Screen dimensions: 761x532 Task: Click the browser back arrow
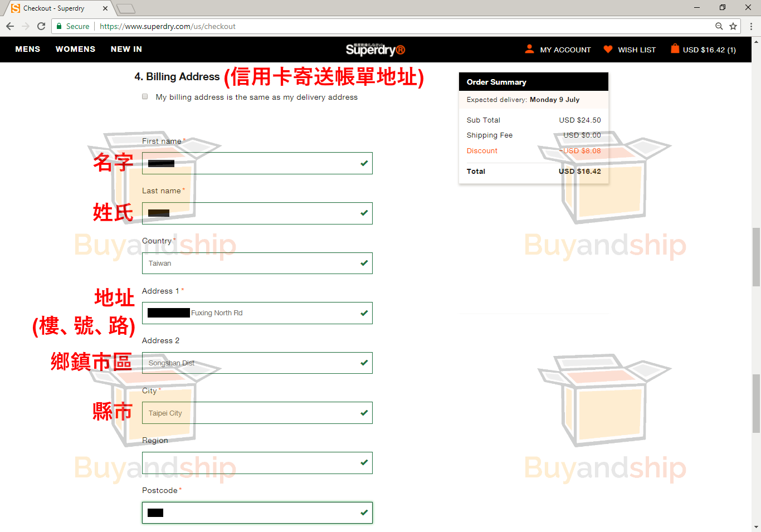pos(10,26)
